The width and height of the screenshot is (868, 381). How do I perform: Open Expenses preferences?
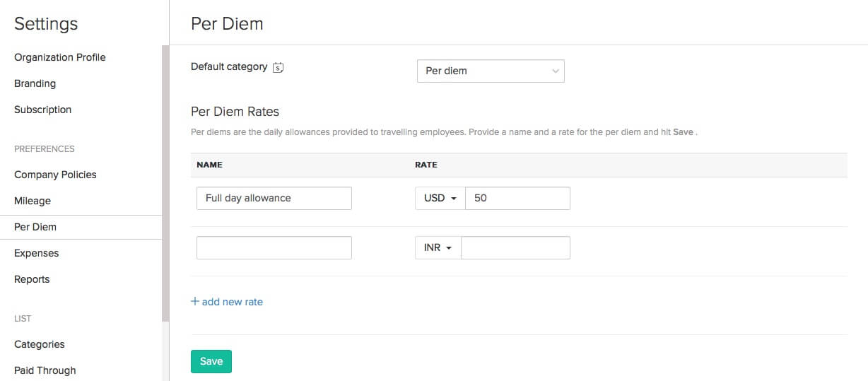pos(36,253)
